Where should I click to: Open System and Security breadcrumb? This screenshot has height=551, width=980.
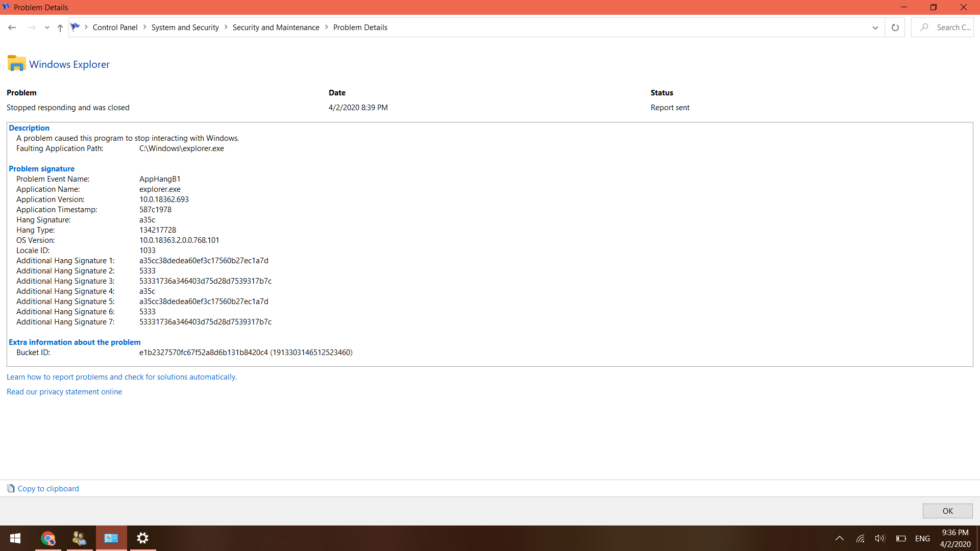click(x=185, y=28)
